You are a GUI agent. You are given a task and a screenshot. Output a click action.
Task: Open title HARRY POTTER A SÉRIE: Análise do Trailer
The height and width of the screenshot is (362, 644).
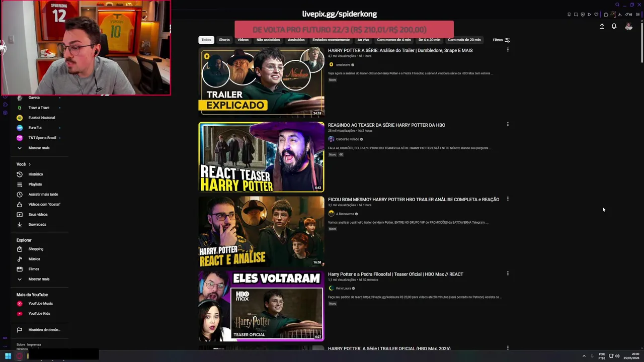[x=400, y=50]
